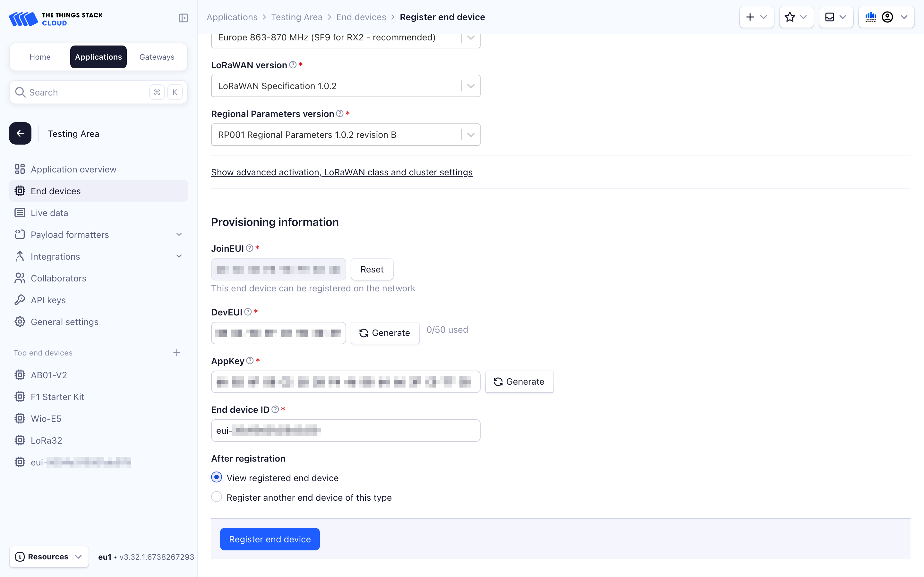Select View registered end device option
Viewport: 924px width, 577px height.
coord(217,477)
